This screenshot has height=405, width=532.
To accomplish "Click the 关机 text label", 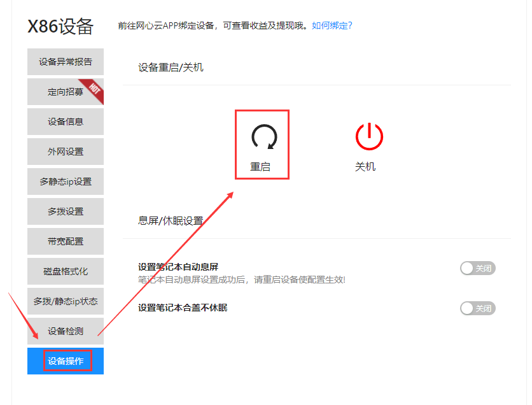I will pyautogui.click(x=365, y=167).
